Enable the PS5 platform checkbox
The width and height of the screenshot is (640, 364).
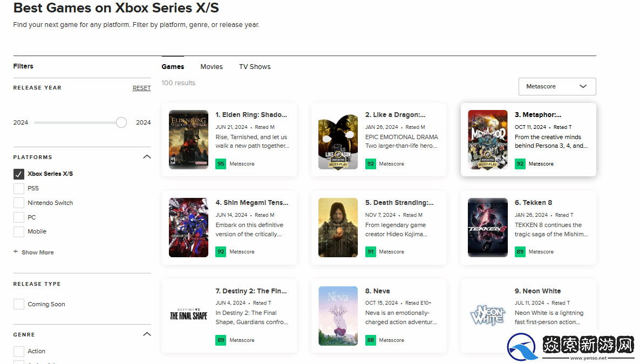(19, 189)
